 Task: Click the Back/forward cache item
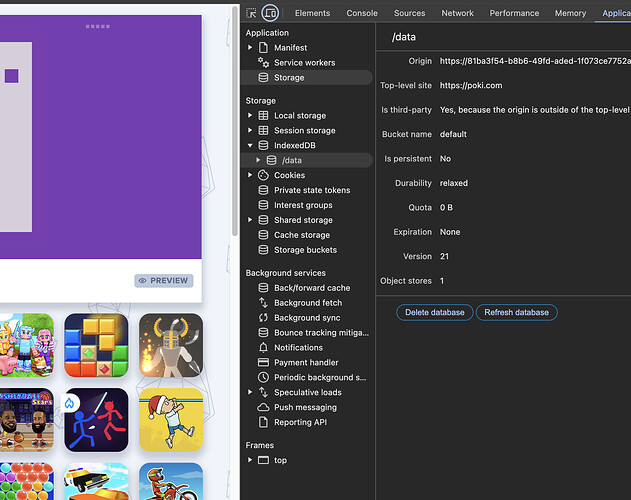pyautogui.click(x=311, y=288)
